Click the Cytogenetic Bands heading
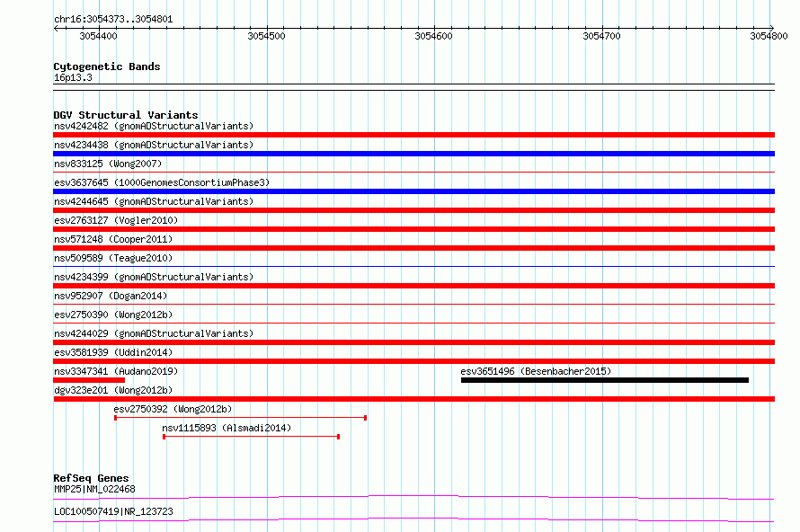 point(107,66)
